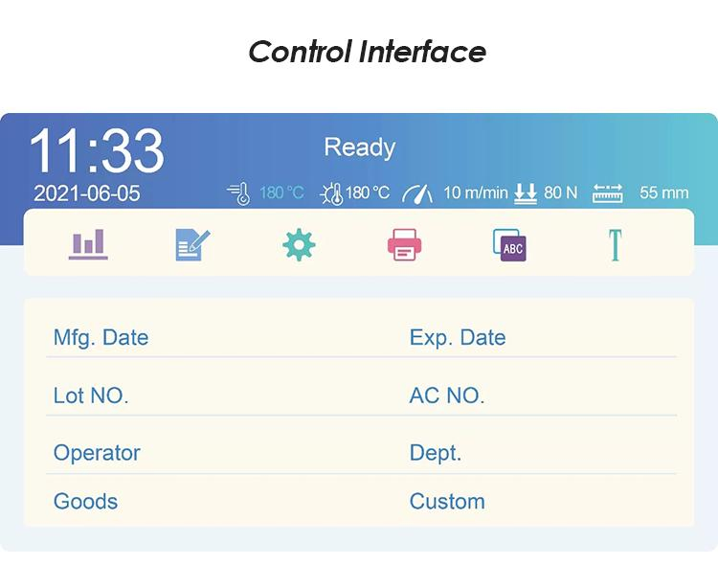Select the Exp. Date field

pos(458,338)
